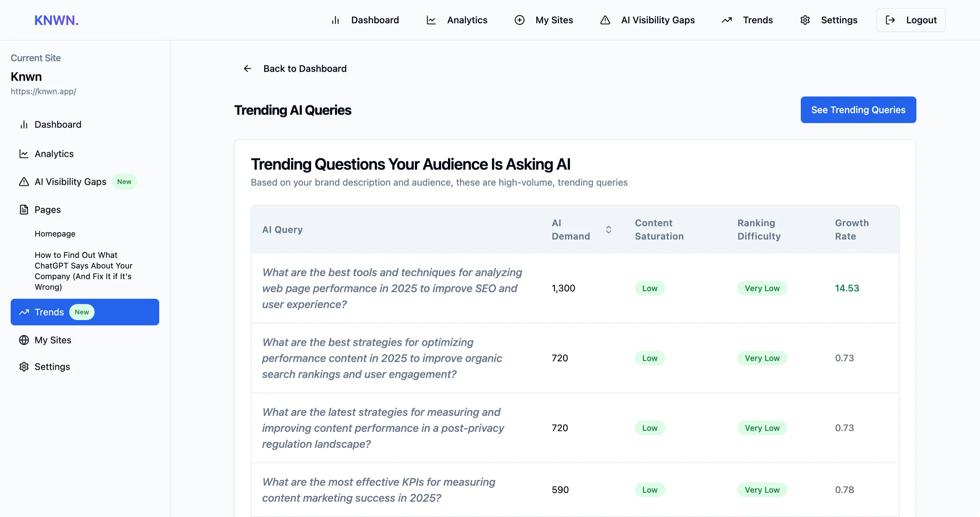Image resolution: width=980 pixels, height=517 pixels.
Task: Open the Homepage page under Pages
Action: pyautogui.click(x=55, y=234)
